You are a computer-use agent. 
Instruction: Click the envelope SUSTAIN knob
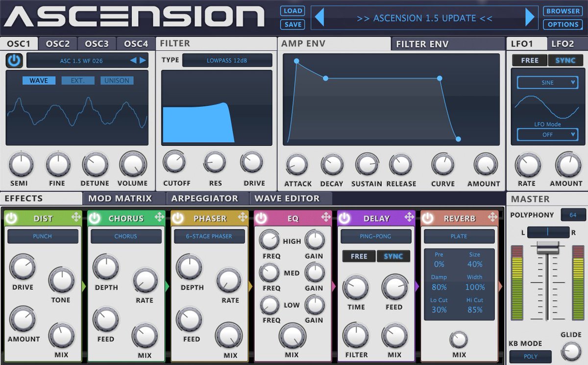point(367,165)
